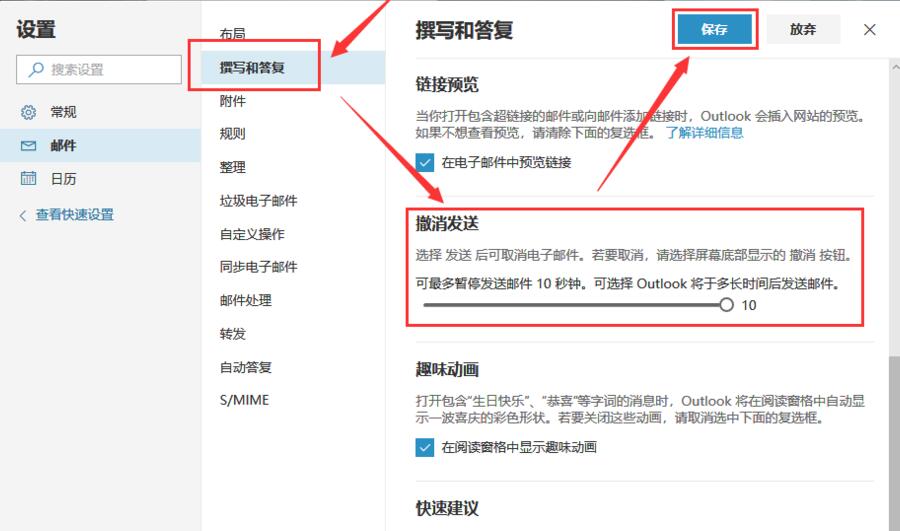Click the envelope icon next to 邮件
900x531 pixels.
click(x=28, y=146)
